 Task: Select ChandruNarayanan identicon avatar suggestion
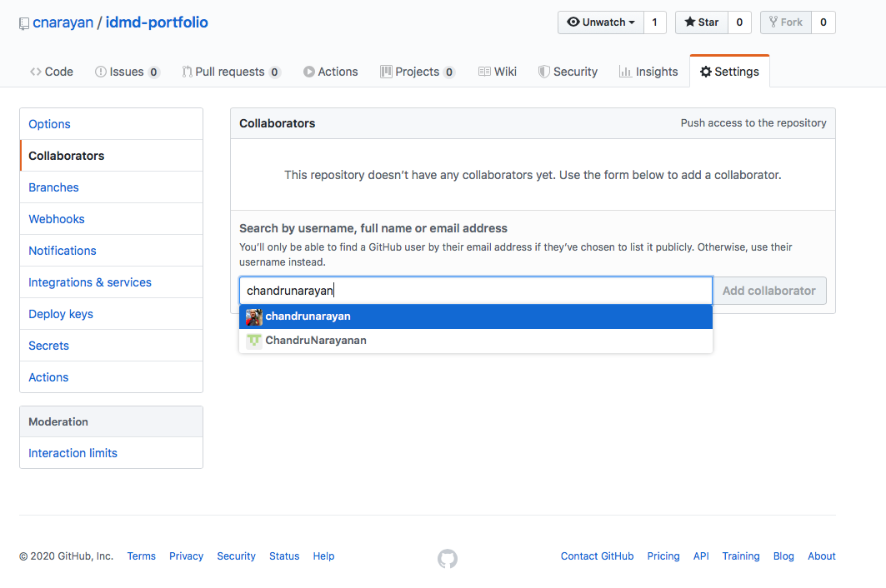pyautogui.click(x=253, y=341)
